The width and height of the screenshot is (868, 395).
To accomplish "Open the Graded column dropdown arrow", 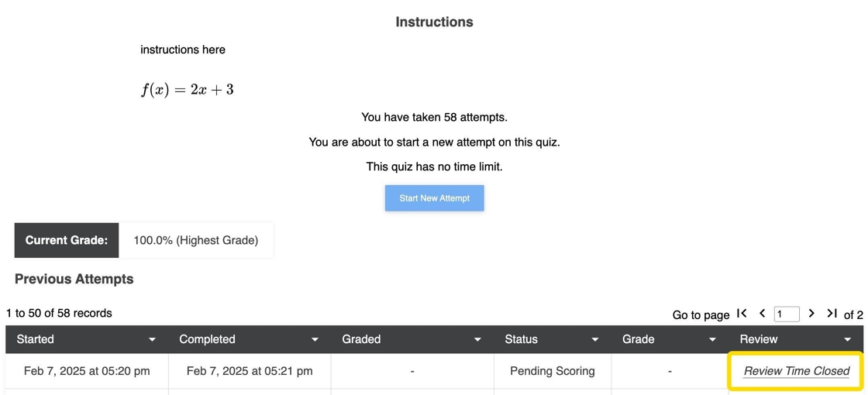I will coord(477,340).
